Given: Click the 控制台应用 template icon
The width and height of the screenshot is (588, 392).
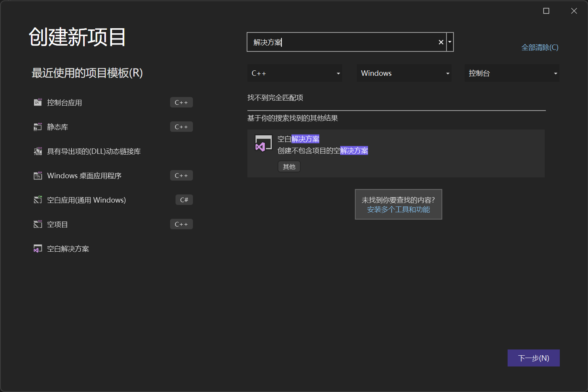Looking at the screenshot, I should point(37,102).
